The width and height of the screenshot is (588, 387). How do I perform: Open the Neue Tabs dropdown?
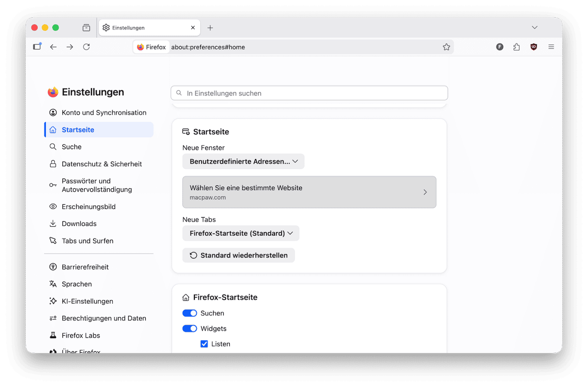tap(241, 233)
